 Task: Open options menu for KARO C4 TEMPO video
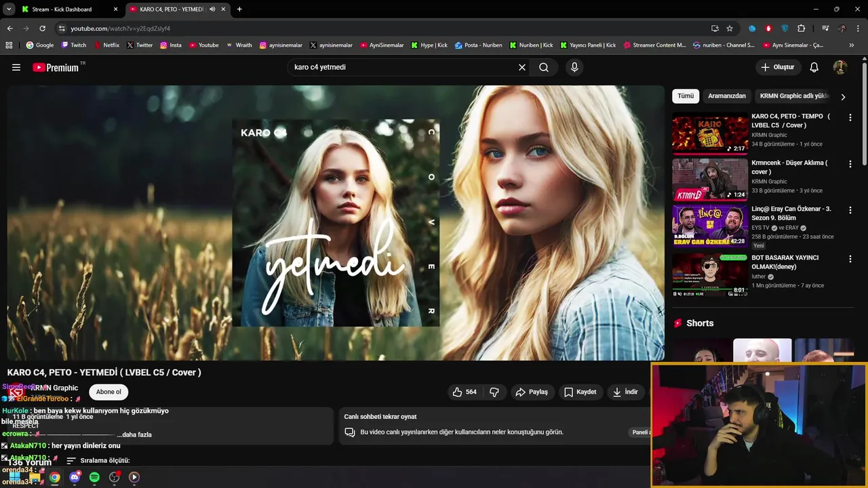point(850,117)
